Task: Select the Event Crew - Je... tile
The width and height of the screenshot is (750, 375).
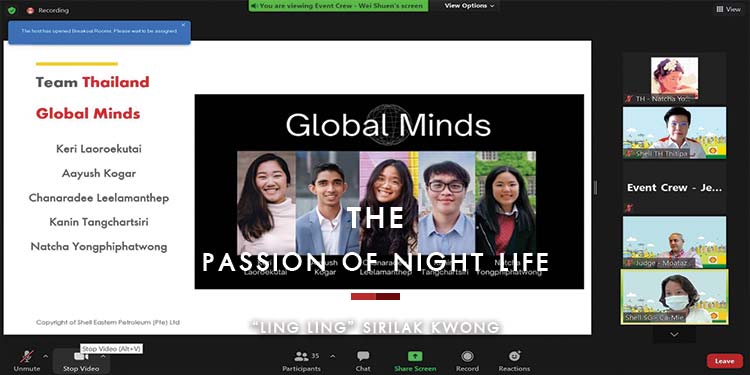Action: [x=674, y=188]
